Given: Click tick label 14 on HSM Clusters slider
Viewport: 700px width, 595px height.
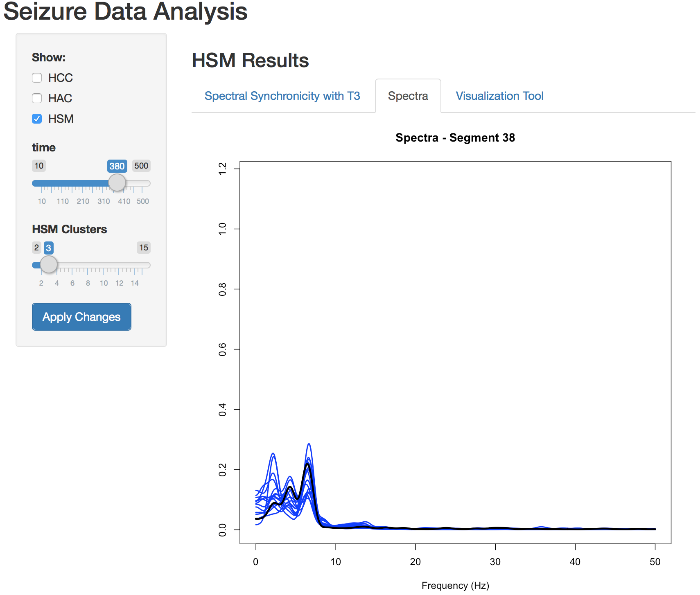Looking at the screenshot, I should (x=135, y=283).
